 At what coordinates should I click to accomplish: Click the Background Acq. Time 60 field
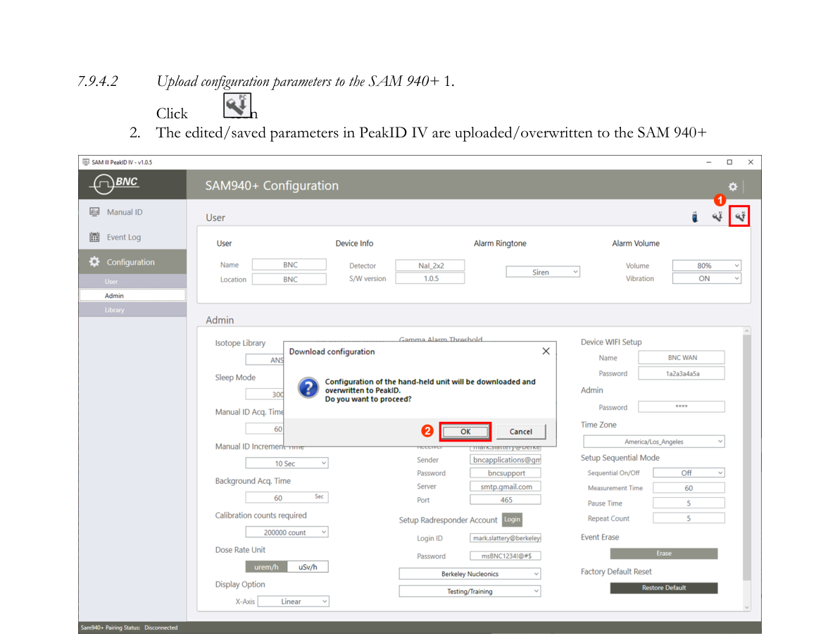point(287,498)
